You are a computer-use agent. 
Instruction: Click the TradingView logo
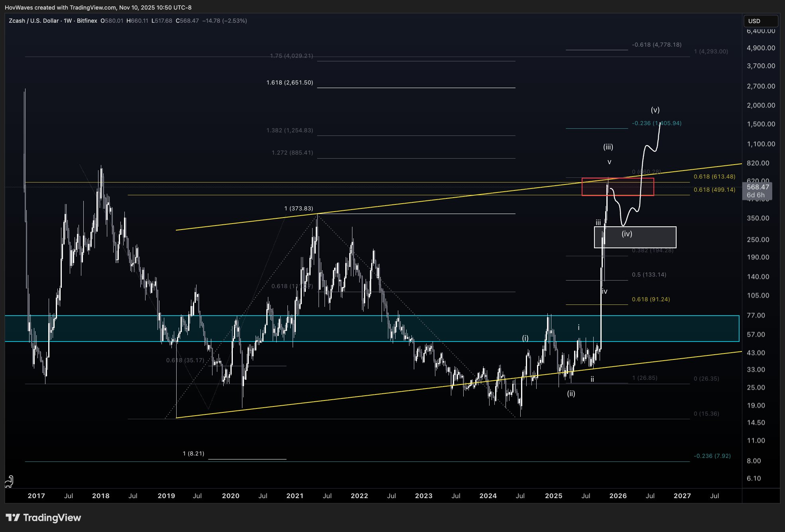coord(43,518)
